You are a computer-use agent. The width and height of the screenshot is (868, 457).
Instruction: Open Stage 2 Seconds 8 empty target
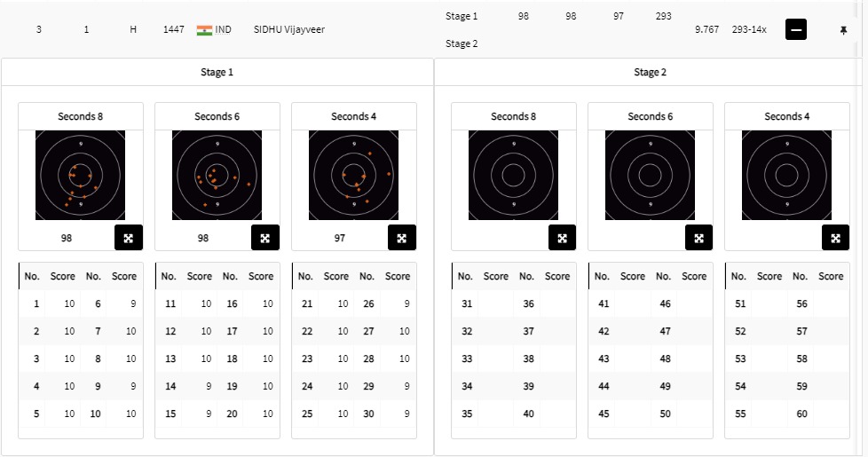[x=513, y=175]
